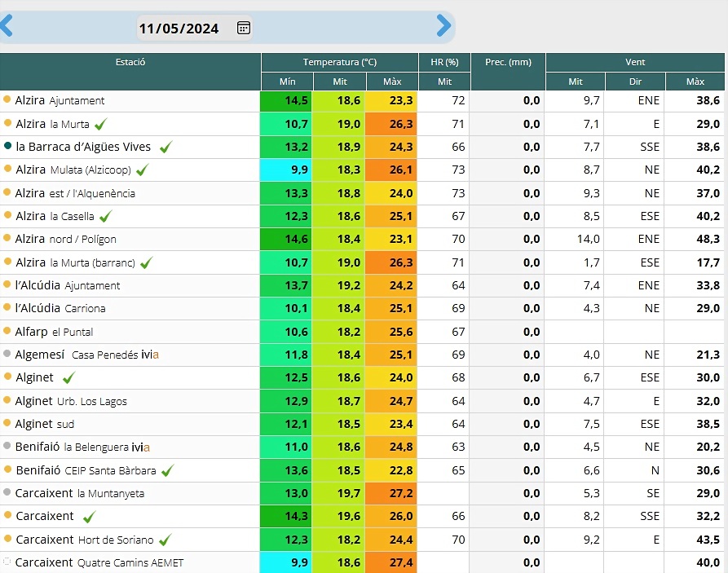Screen dimensions: 728x573
Task: Open Benifaió la Belenguera ivia station
Action: pos(82,447)
